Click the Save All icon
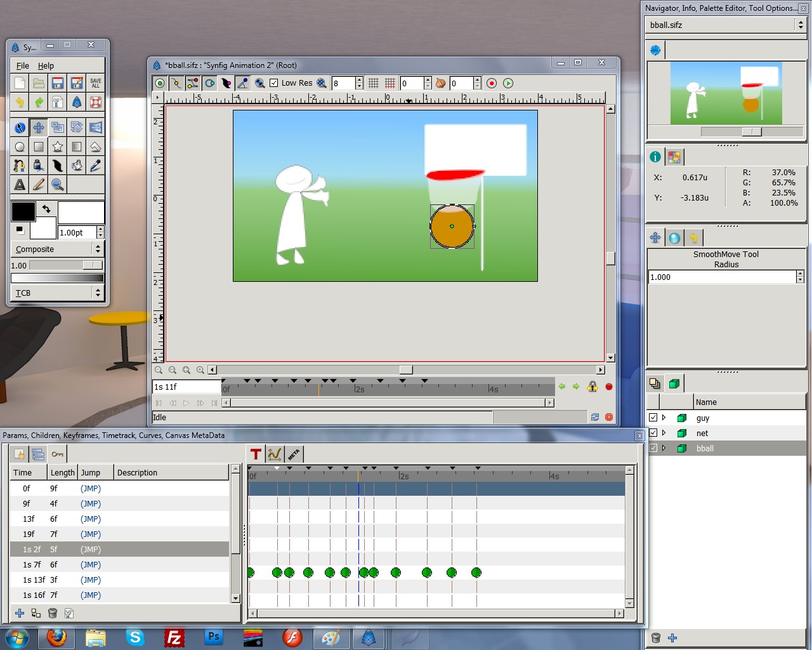Screen dimensions: 812x650 (96, 83)
